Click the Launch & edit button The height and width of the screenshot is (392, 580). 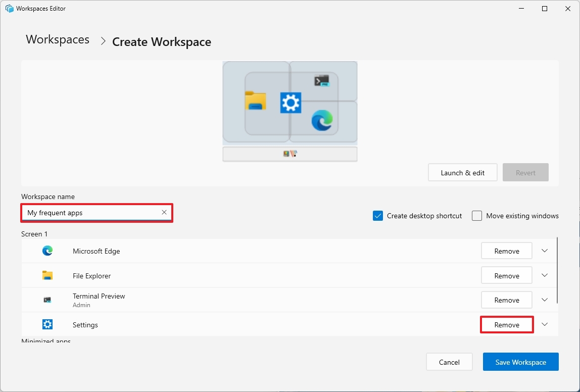462,172
